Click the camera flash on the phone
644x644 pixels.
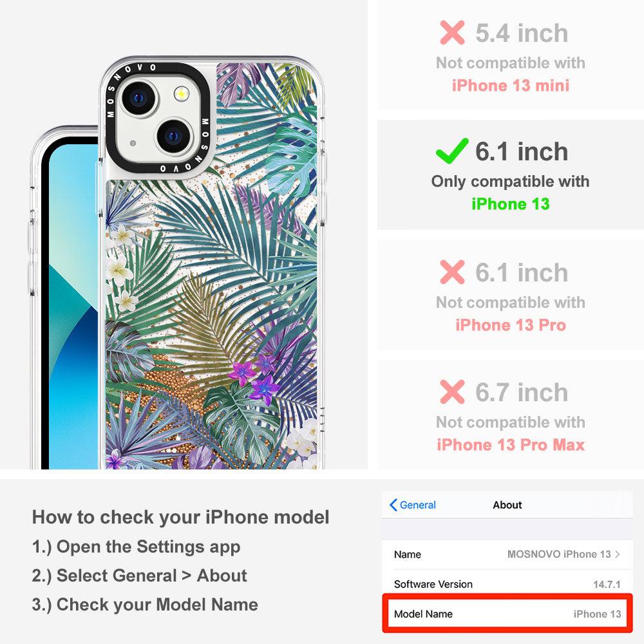tap(181, 94)
